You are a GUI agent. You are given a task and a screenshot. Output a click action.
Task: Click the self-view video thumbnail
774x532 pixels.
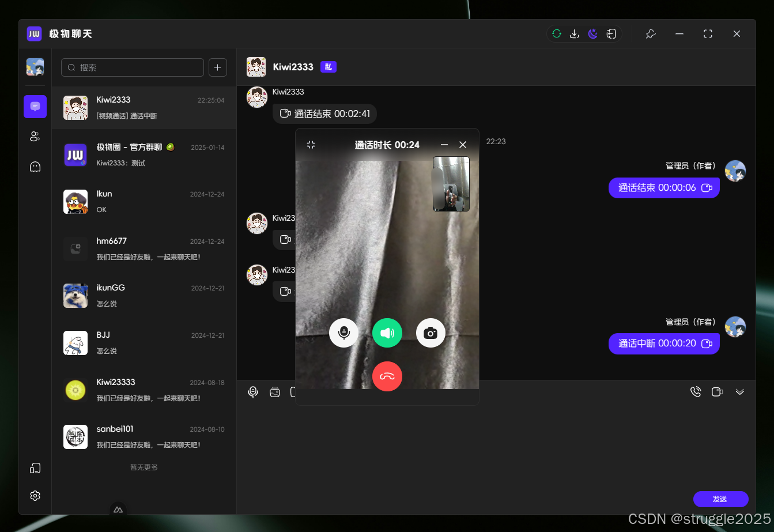coord(451,184)
